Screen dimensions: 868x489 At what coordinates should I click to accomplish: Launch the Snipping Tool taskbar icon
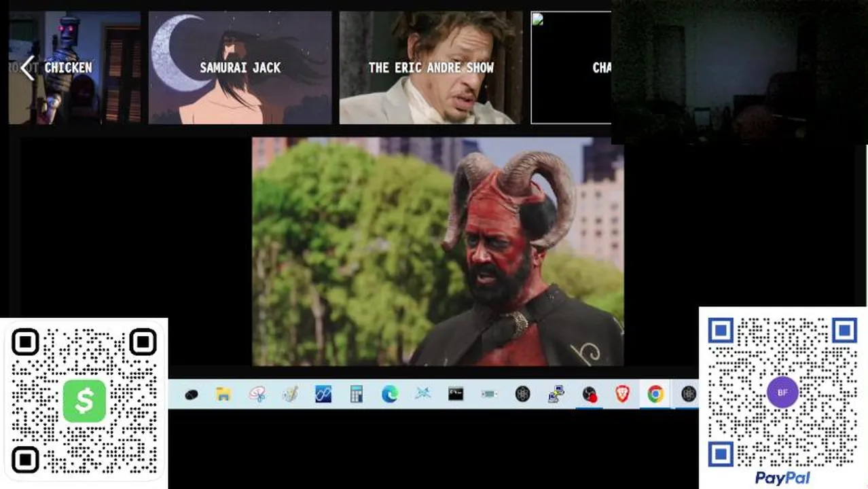point(257,394)
